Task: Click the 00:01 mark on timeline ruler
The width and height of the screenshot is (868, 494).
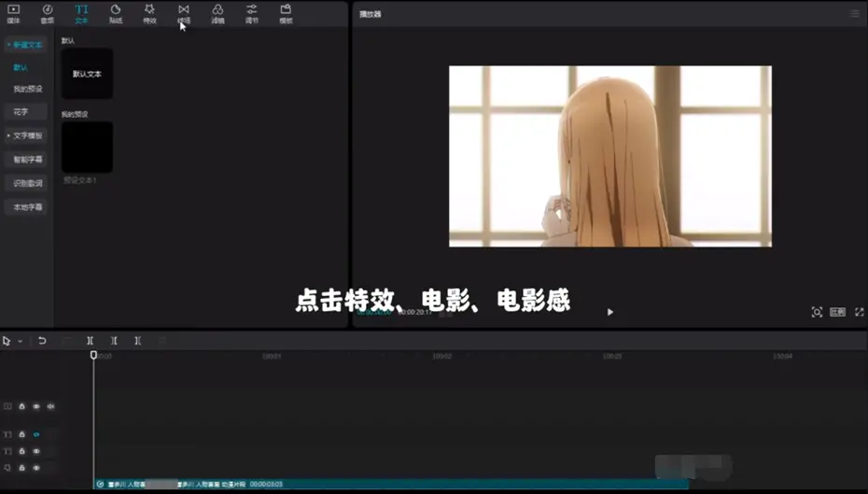Action: [x=272, y=356]
